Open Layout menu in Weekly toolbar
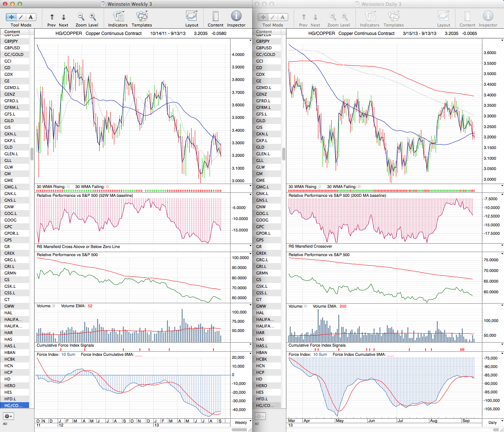The height and width of the screenshot is (432, 504). [x=192, y=17]
